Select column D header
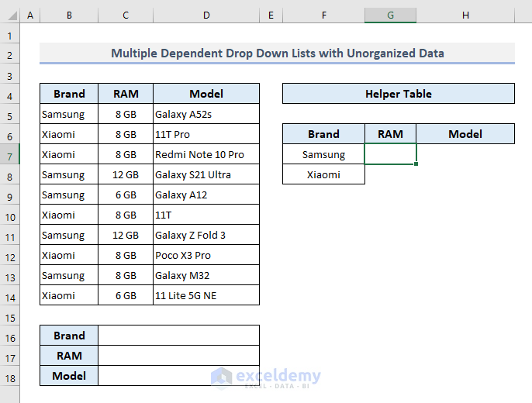 tap(206, 15)
